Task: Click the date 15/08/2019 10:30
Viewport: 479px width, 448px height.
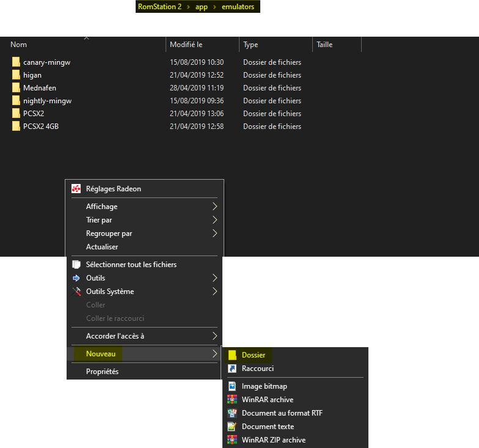Action: 197,62
